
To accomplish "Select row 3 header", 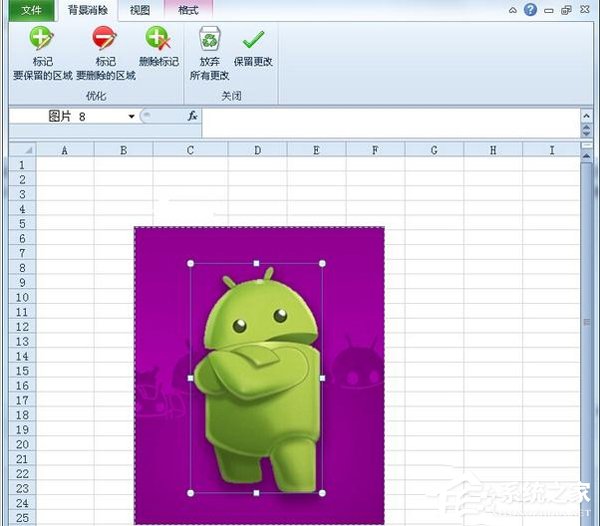I will pos(22,194).
